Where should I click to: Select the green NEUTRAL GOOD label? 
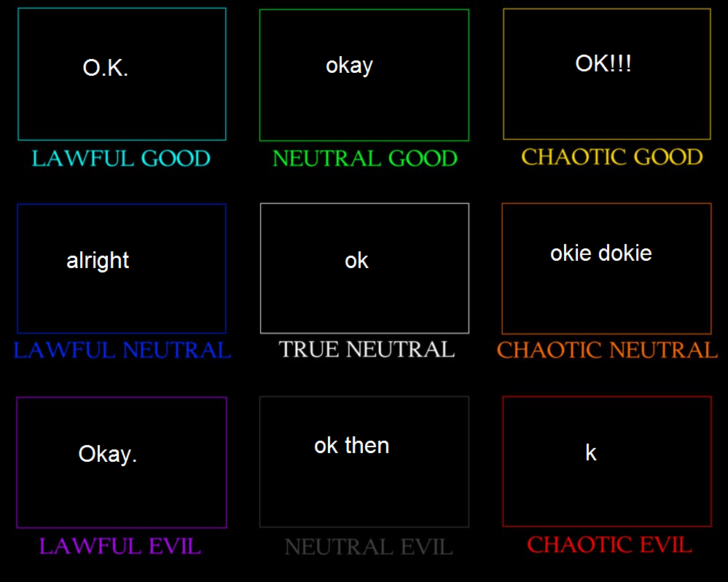click(364, 158)
